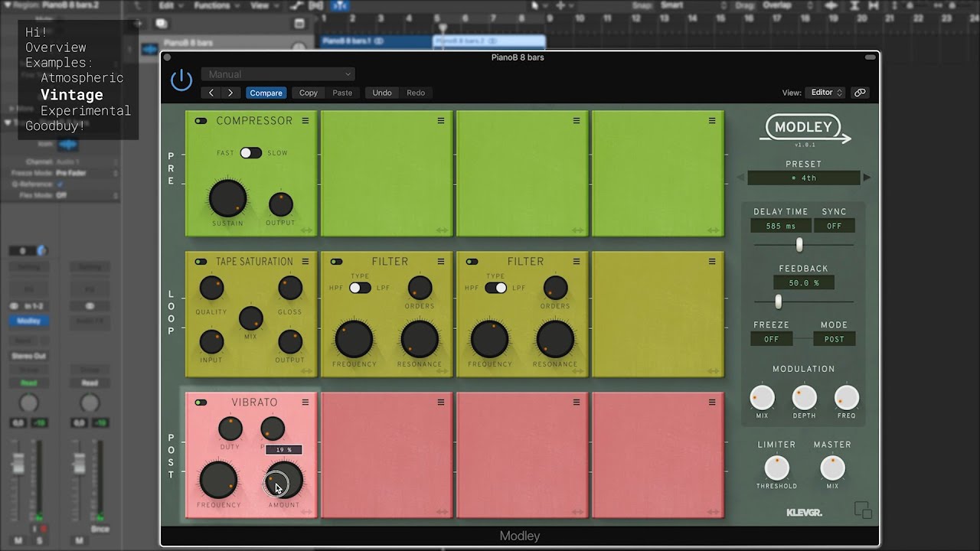This screenshot has height=551, width=980.
Task: Click the Vibrato Amount knob
Action: point(284,480)
